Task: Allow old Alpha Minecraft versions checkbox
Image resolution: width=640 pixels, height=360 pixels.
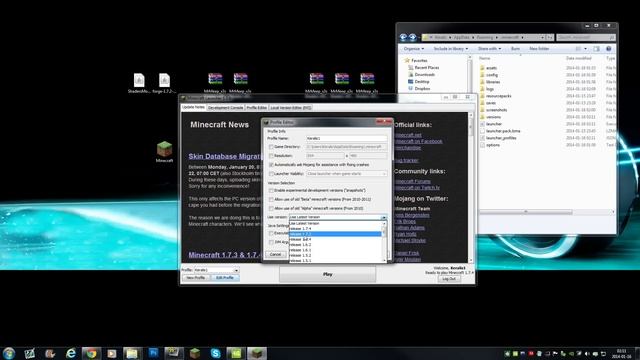Action: [271, 208]
